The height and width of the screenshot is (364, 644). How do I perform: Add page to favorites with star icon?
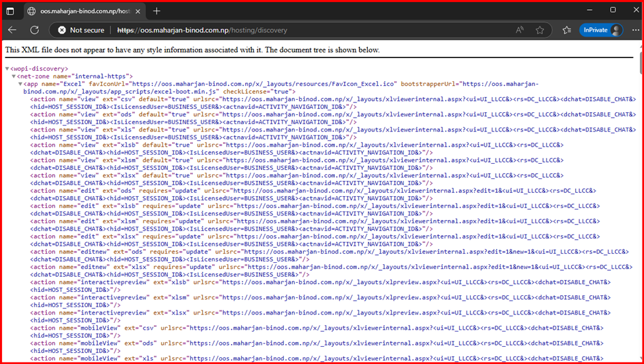pyautogui.click(x=540, y=30)
